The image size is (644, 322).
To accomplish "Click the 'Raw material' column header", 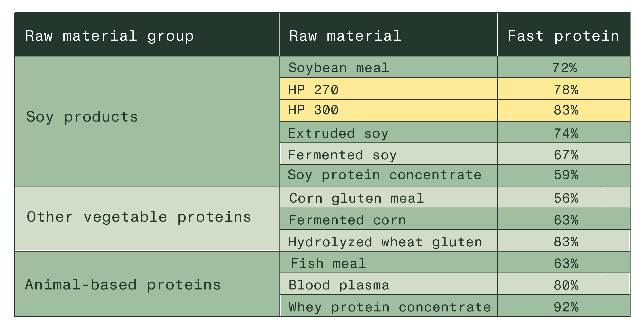I will click(345, 36).
